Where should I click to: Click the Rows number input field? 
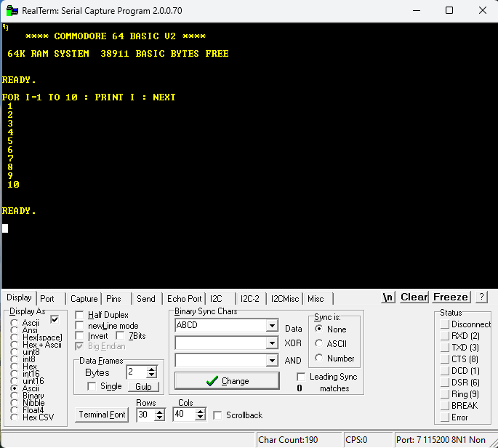143,415
